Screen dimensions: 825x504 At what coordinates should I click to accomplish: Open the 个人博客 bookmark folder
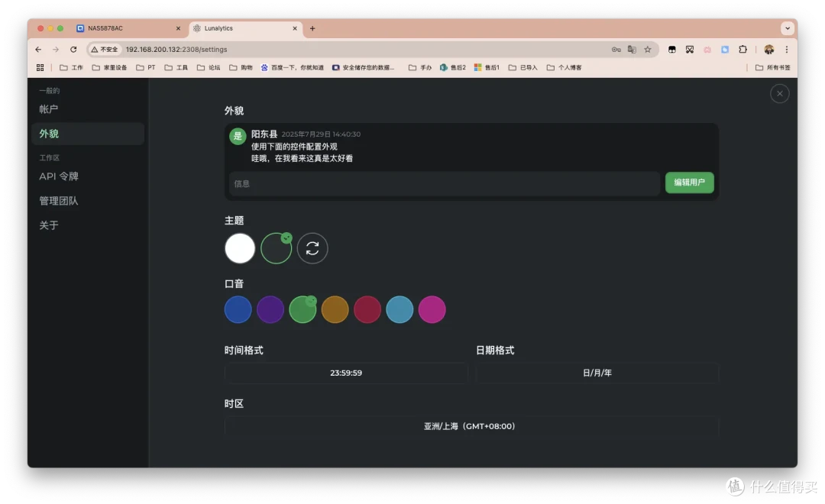(x=564, y=67)
